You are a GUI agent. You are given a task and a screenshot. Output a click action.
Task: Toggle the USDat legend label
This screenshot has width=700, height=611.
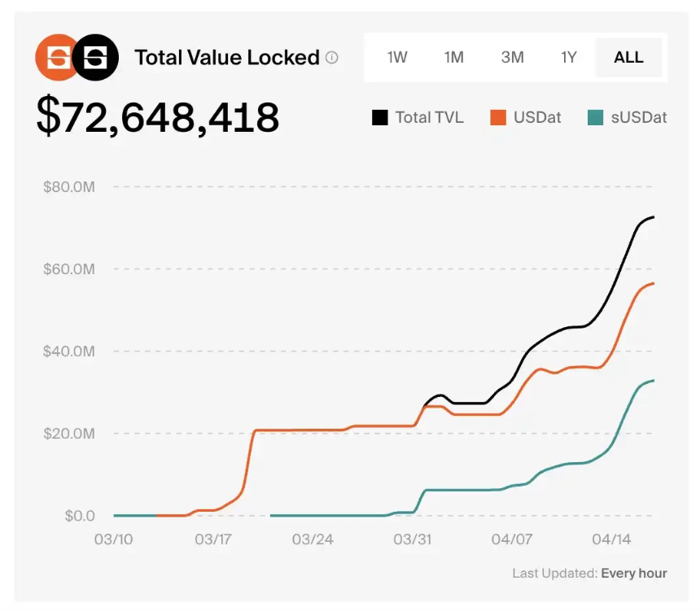(x=537, y=117)
